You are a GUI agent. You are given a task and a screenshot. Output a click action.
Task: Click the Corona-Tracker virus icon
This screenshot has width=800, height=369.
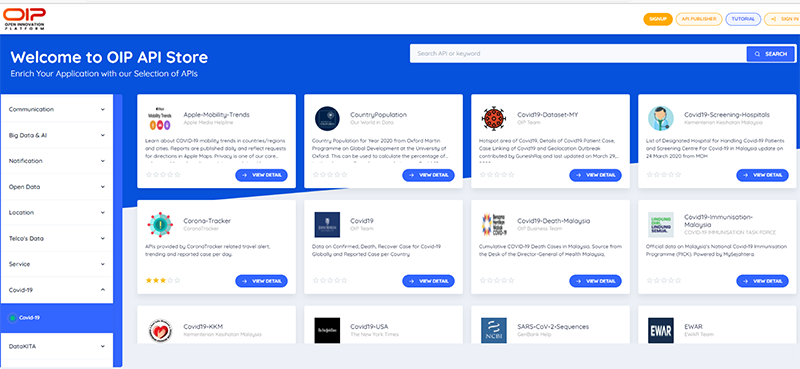(160, 225)
